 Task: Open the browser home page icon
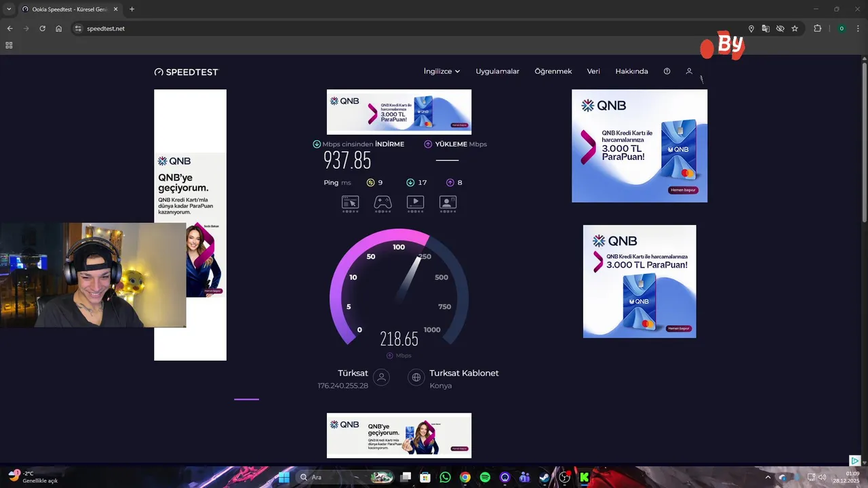(x=59, y=28)
